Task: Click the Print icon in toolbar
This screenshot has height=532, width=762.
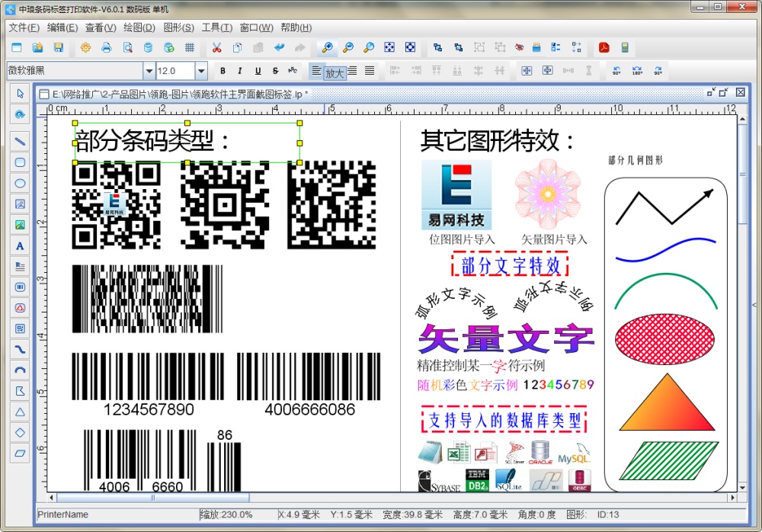Action: [x=107, y=47]
